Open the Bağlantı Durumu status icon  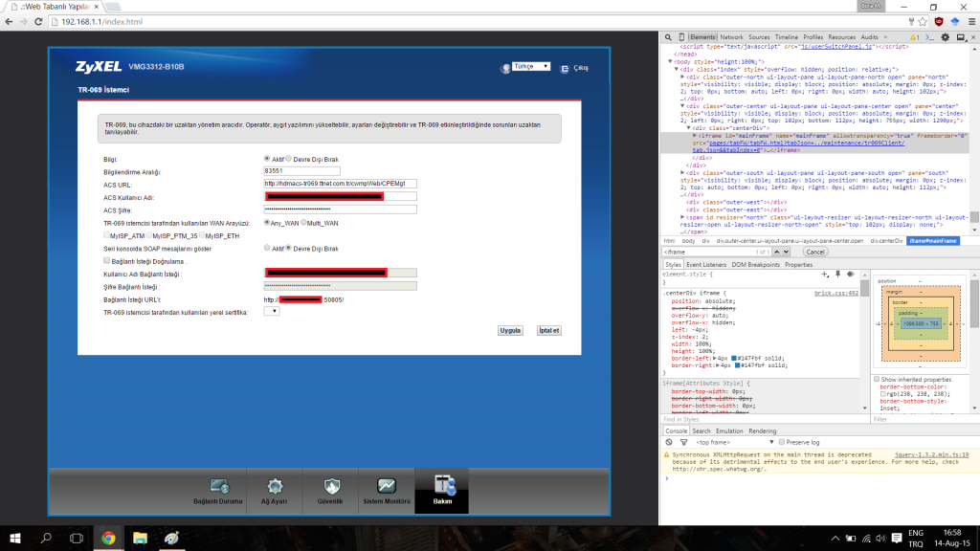point(218,489)
